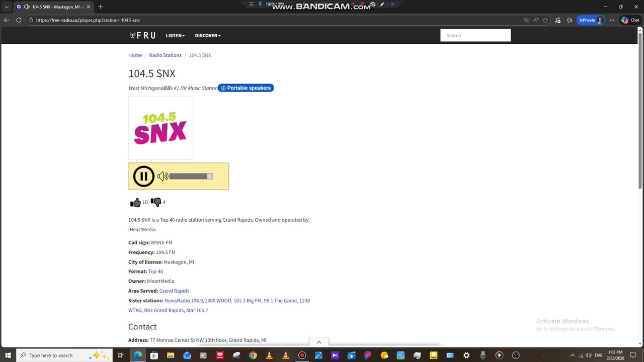
Task: Adjust the radio player volume slider
Action: coord(191,176)
